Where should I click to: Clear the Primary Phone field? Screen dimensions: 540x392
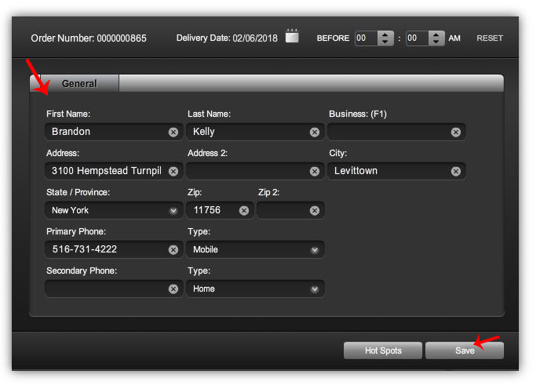click(173, 249)
